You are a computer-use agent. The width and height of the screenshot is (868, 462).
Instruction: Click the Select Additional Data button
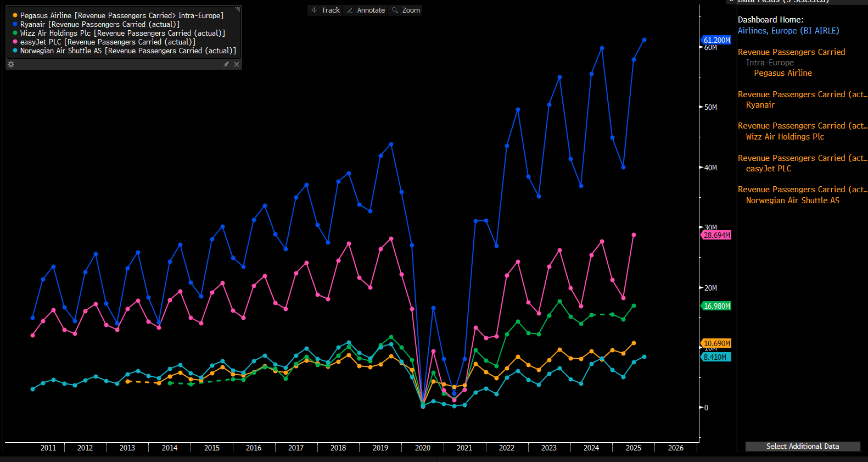[802, 446]
